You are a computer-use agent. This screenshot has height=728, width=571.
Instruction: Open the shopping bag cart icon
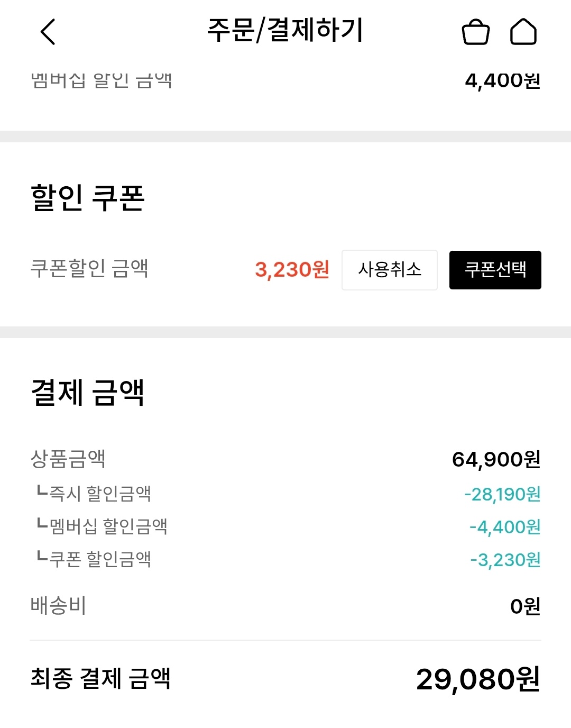pyautogui.click(x=476, y=32)
